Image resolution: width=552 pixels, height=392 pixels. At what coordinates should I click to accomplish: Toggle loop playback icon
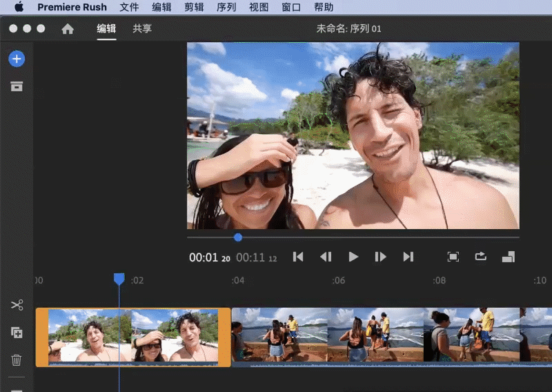(480, 257)
